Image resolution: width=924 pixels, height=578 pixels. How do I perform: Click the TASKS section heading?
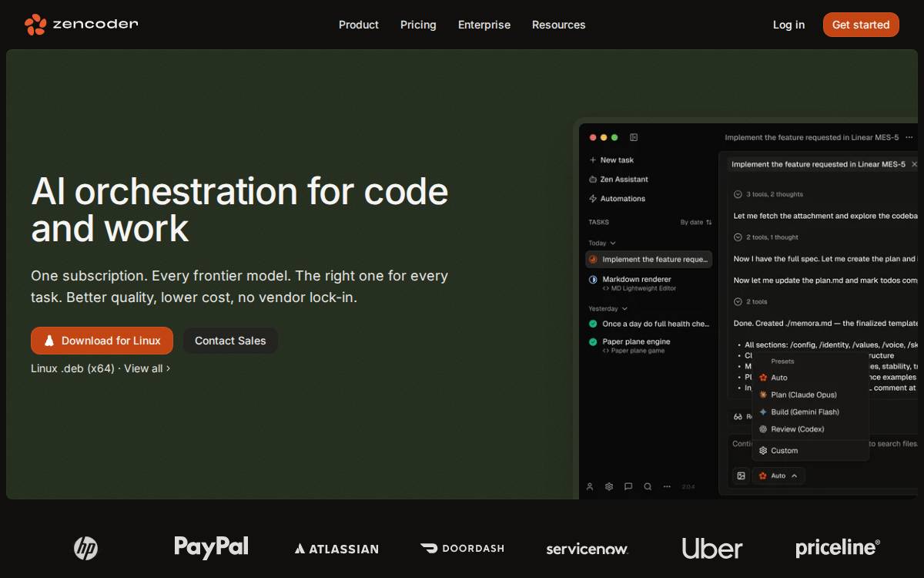pos(599,222)
